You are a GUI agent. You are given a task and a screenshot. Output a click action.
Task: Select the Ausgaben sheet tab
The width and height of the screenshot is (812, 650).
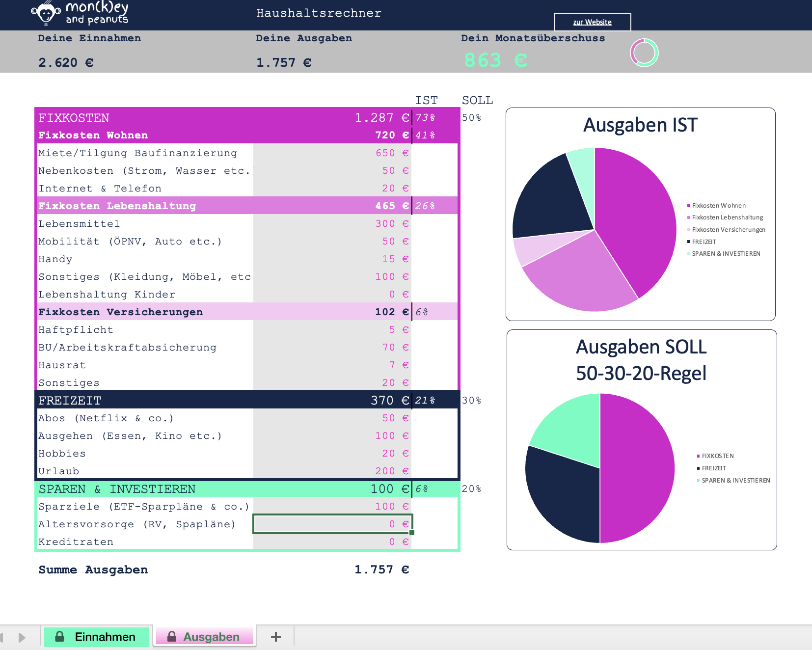205,637
